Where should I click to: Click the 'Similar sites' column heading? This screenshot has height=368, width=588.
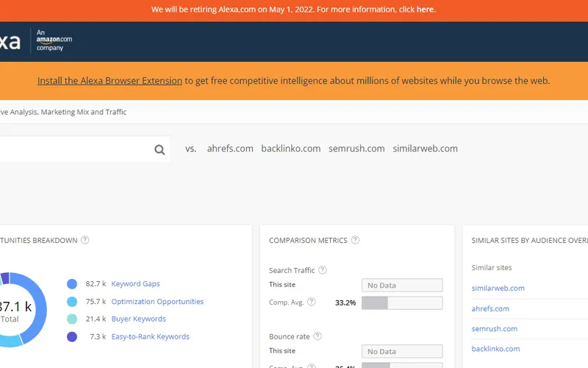[x=491, y=268]
